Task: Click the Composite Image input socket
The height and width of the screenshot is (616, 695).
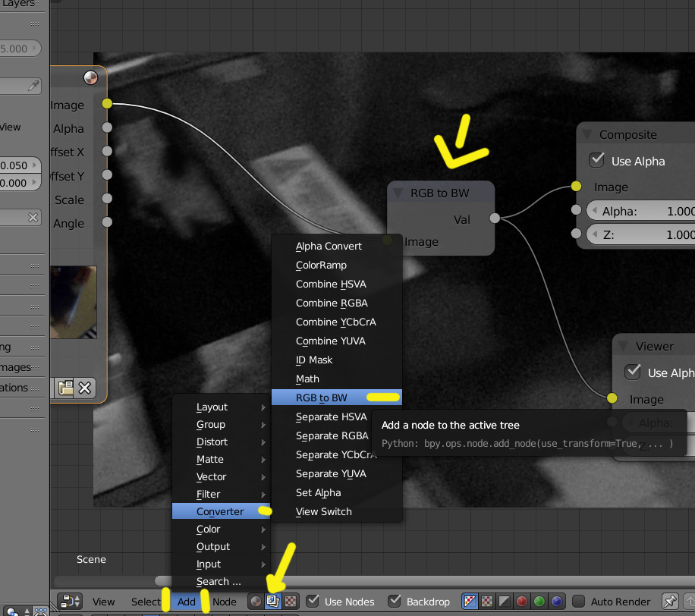Action: tap(576, 186)
